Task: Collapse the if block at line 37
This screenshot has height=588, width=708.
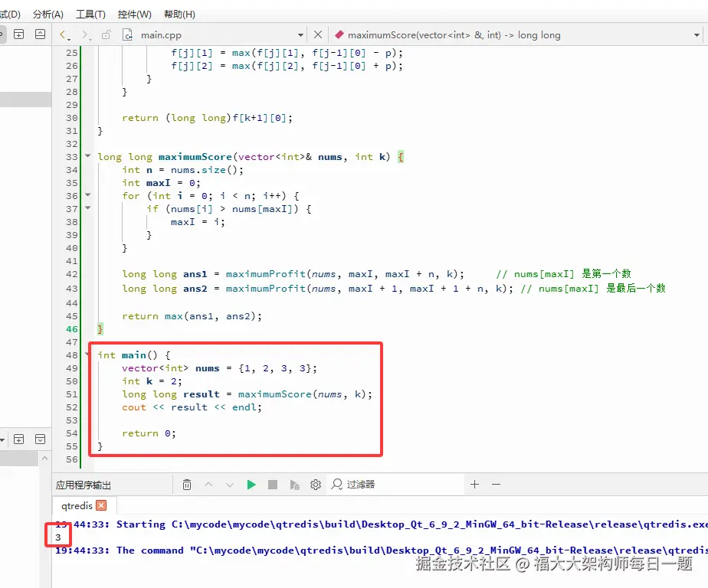Action: [x=87, y=208]
